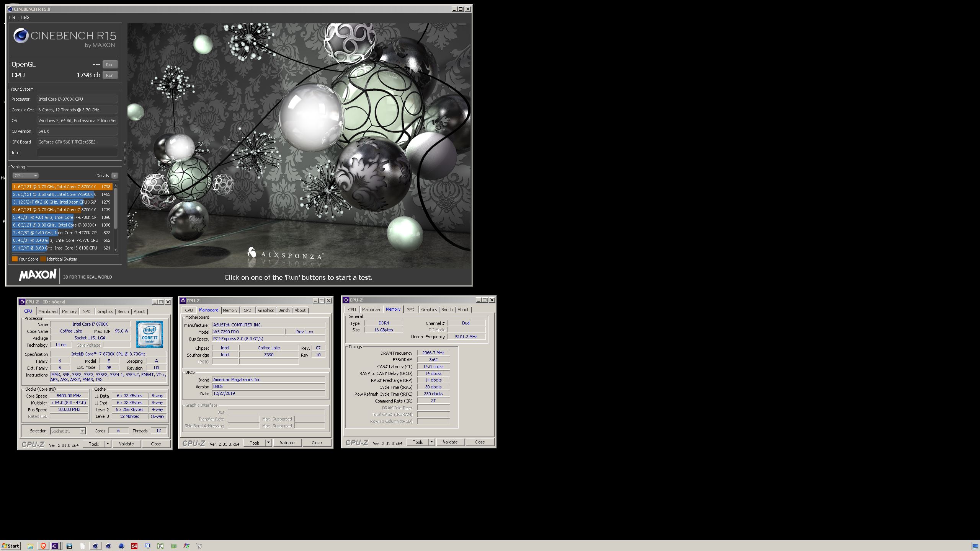980x551 pixels.
Task: Click Close button in CPU-Z Mainboard window
Action: (x=317, y=443)
